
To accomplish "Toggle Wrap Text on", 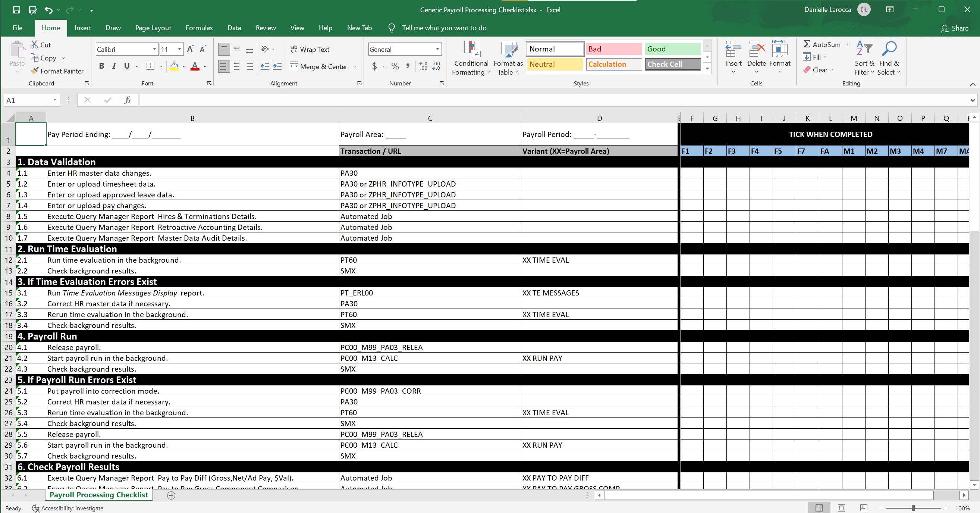I will point(310,49).
